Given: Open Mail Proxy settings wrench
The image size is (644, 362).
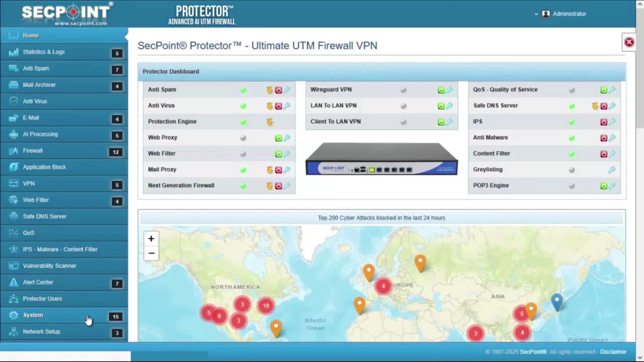Looking at the screenshot, I should click(x=287, y=170).
